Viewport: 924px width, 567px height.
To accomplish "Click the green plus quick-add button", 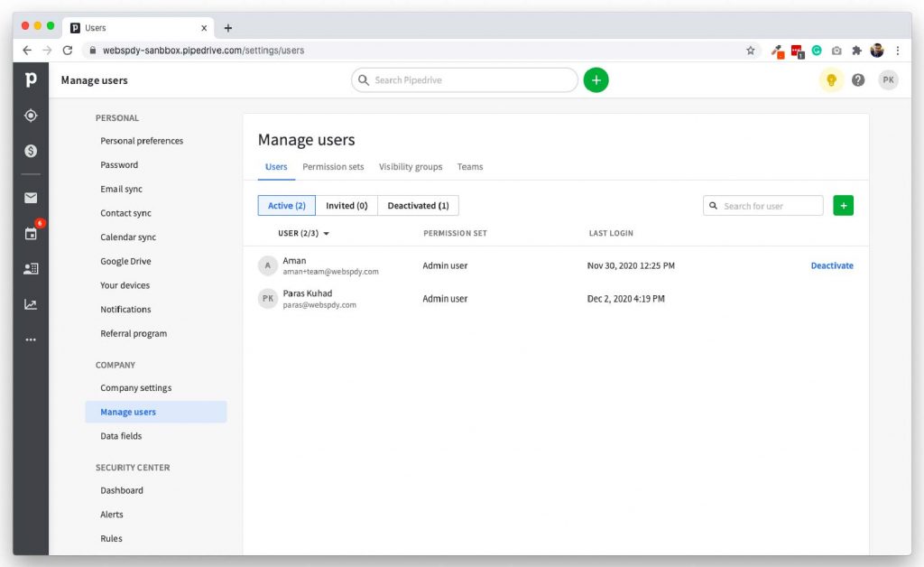I will 596,79.
